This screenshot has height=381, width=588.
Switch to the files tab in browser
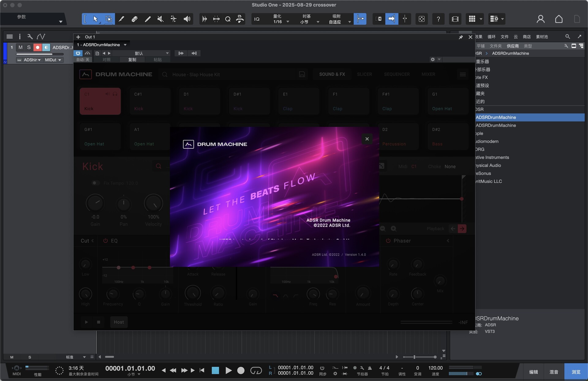tap(504, 37)
